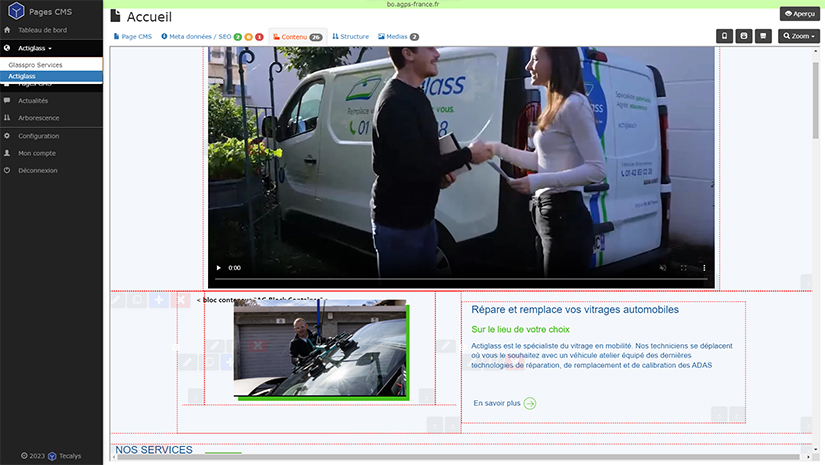Screen dimensions: 825x465
Task: Click the blue plus add-block icon
Action: pyautogui.click(x=158, y=300)
